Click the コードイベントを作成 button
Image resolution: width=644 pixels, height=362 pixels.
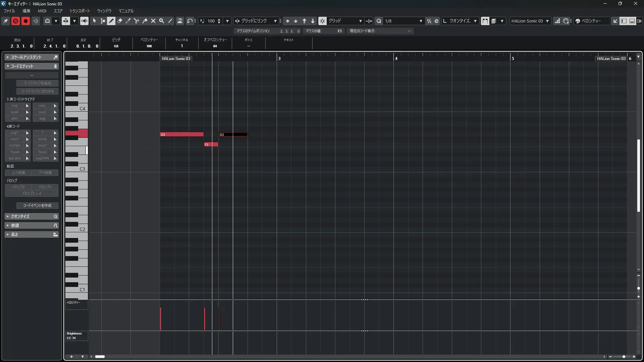click(37, 205)
